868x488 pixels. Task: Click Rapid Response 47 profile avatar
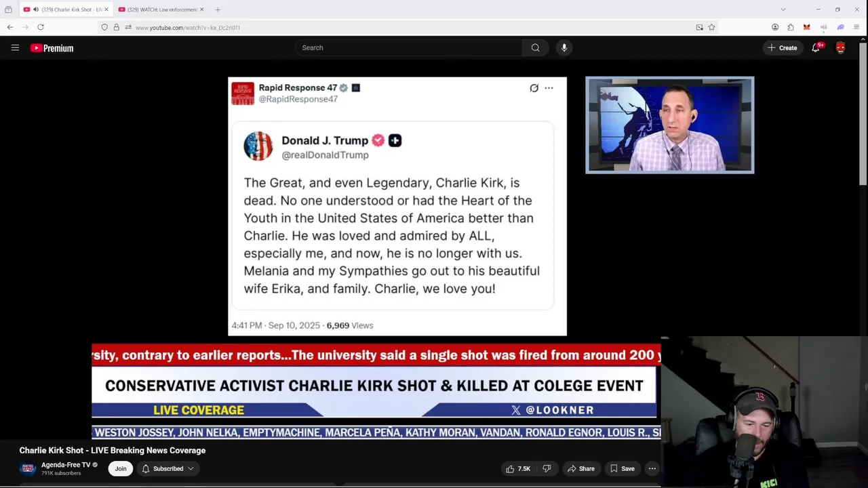click(x=243, y=94)
